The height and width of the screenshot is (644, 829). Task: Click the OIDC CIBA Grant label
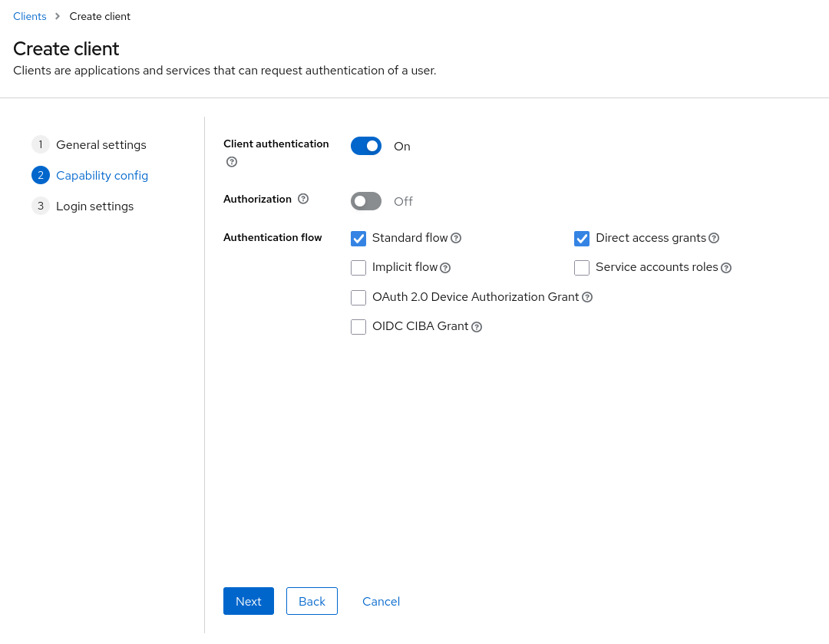(x=421, y=326)
